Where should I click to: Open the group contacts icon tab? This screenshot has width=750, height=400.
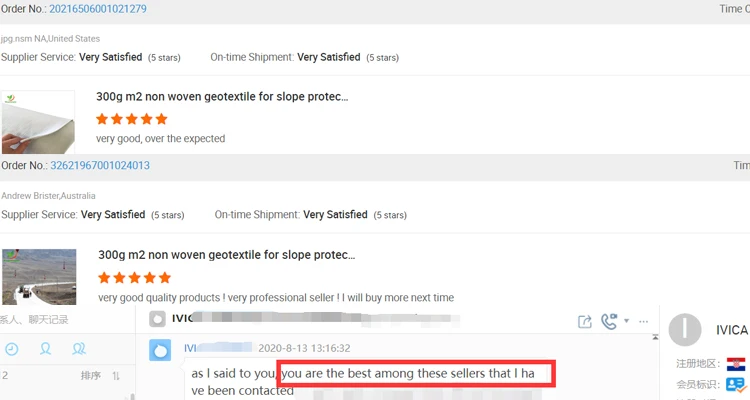(x=79, y=349)
